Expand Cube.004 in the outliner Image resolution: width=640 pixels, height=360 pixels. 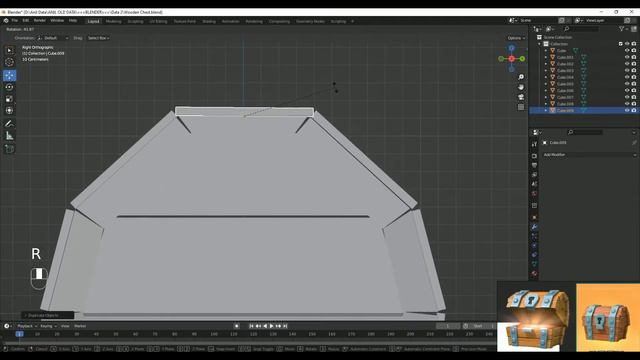pyautogui.click(x=546, y=77)
